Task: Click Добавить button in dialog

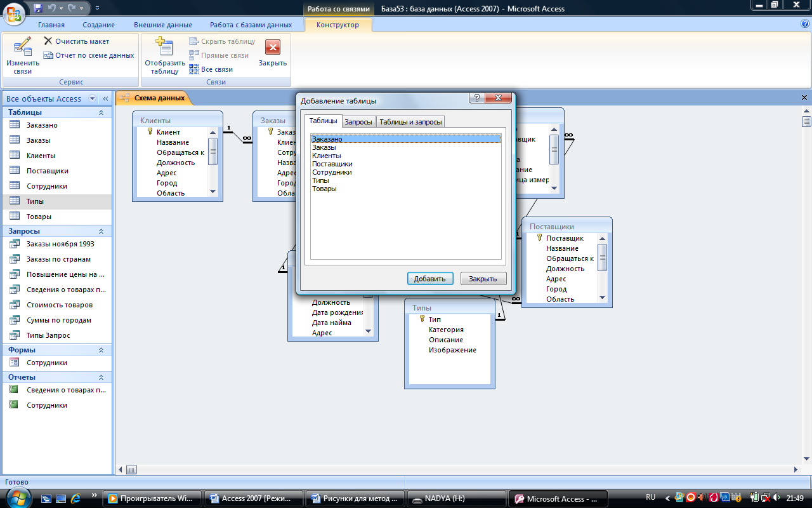Action: click(x=429, y=278)
